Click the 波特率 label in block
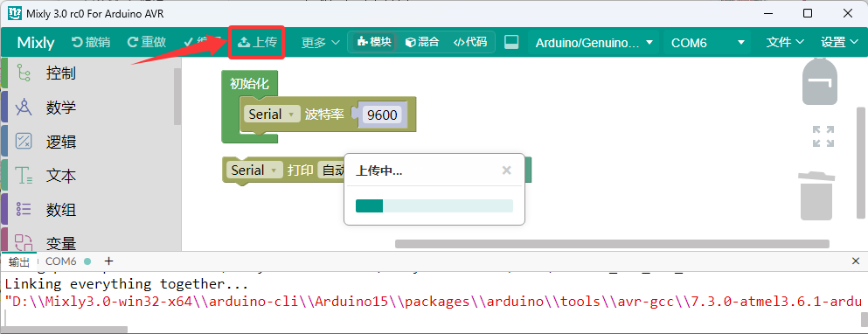 tap(323, 115)
